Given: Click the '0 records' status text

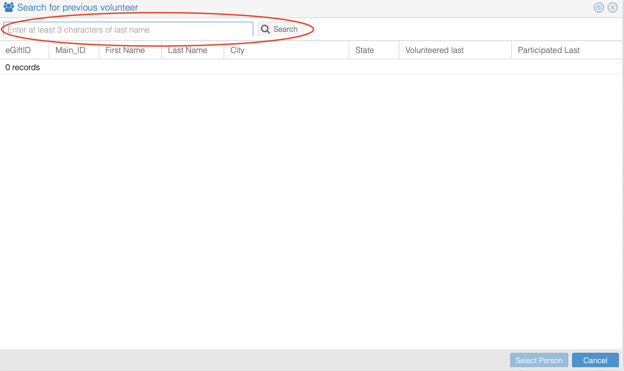Looking at the screenshot, I should [22, 67].
